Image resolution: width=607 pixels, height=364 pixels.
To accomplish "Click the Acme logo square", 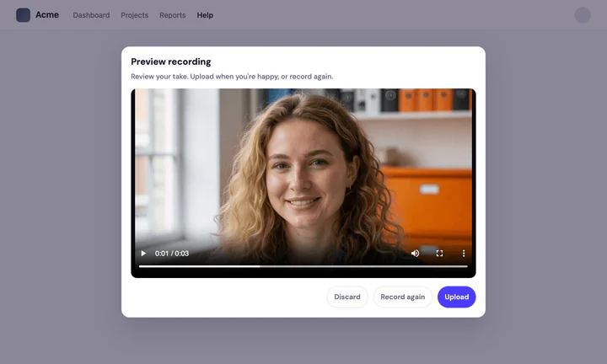I will [24, 15].
